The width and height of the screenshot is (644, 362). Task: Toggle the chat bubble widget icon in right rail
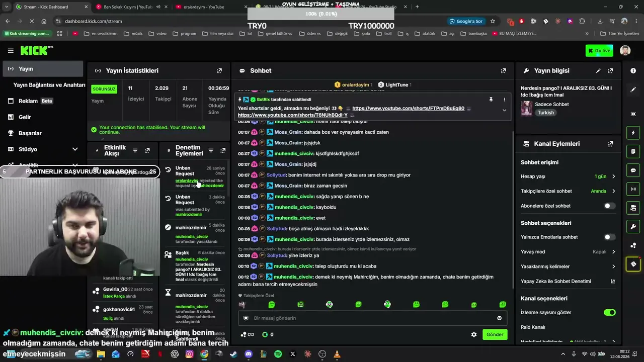(633, 170)
